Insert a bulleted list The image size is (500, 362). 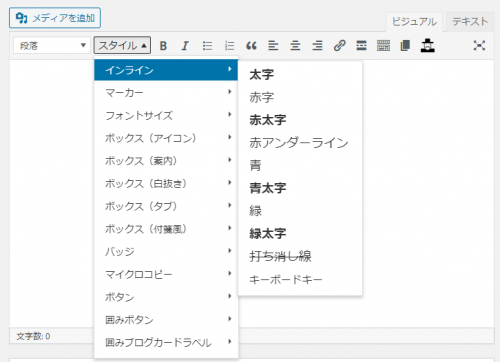(207, 45)
